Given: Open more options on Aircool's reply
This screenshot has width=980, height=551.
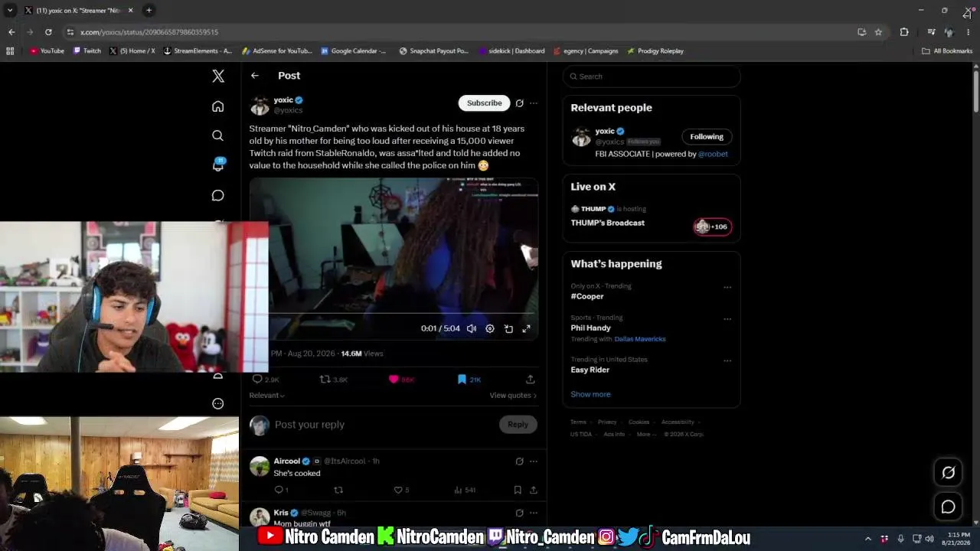Looking at the screenshot, I should (534, 461).
